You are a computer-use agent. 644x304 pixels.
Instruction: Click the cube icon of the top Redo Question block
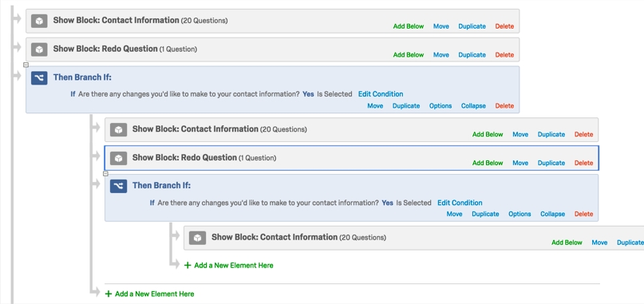tap(39, 49)
